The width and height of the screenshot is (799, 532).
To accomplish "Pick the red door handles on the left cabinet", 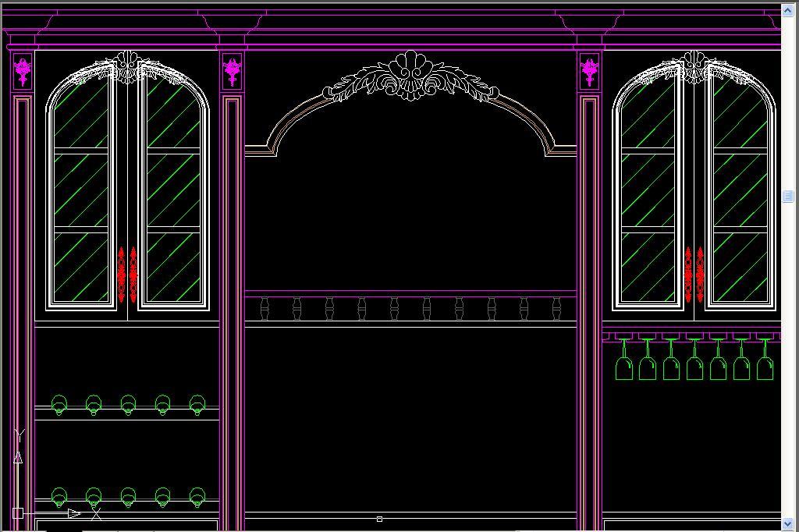I will point(127,274).
